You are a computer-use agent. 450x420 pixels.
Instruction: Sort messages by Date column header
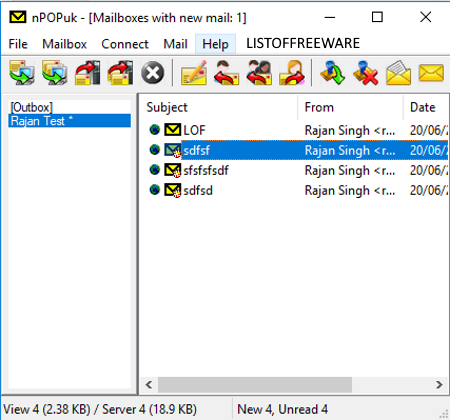[x=426, y=107]
